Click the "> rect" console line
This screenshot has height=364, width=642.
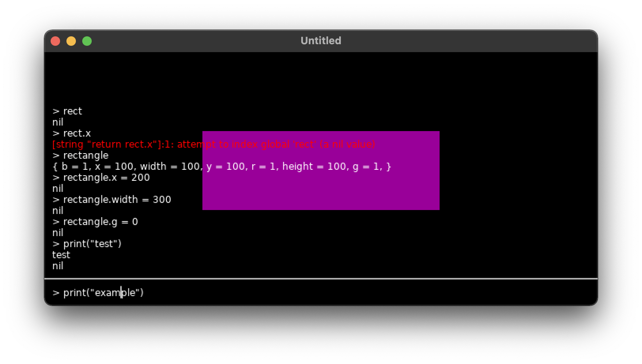pyautogui.click(x=67, y=111)
